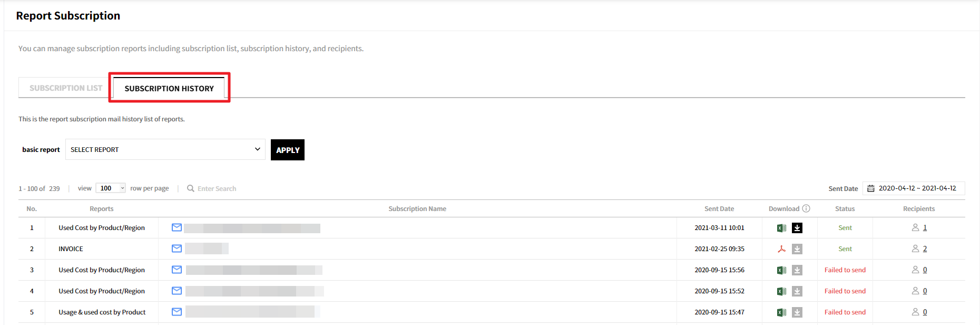980x325 pixels.
Task: Expand the rows per page dropdown
Action: pyautogui.click(x=111, y=188)
